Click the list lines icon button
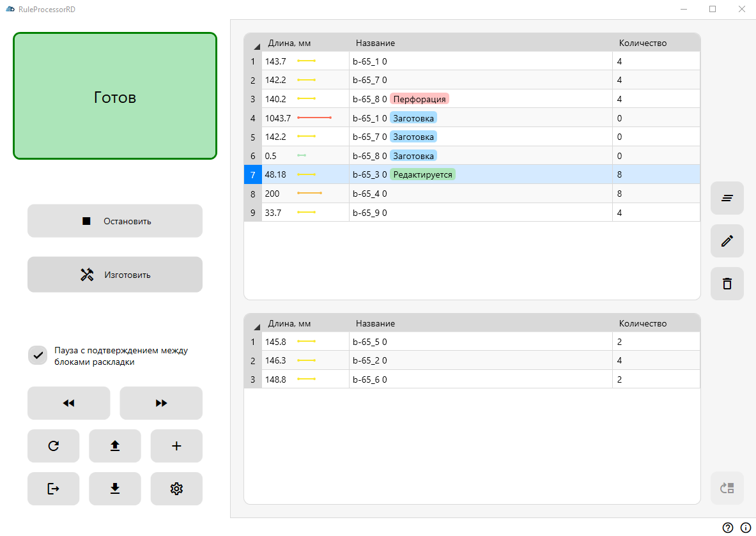This screenshot has height=536, width=756. [x=727, y=198]
